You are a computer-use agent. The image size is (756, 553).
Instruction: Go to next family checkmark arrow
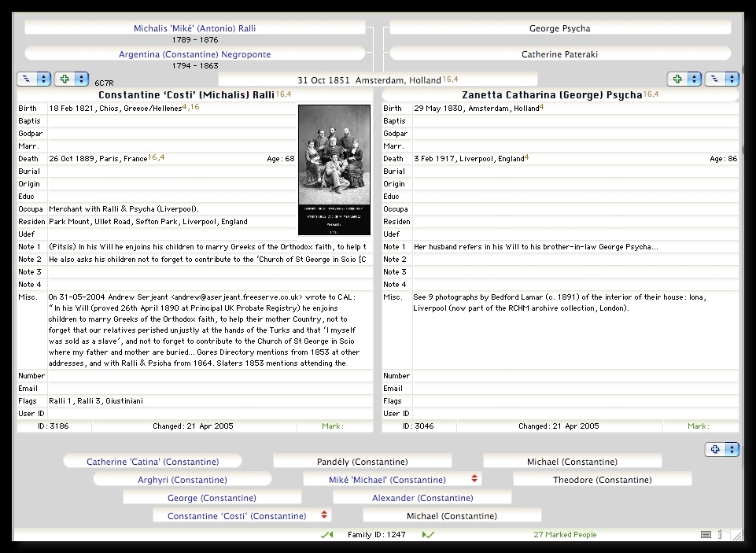(x=428, y=535)
